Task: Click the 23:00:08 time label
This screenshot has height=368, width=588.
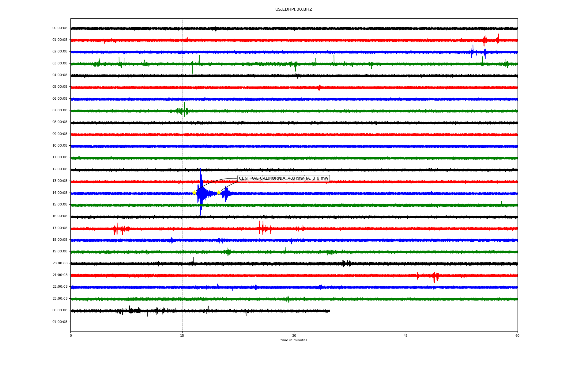Action: click(60, 298)
